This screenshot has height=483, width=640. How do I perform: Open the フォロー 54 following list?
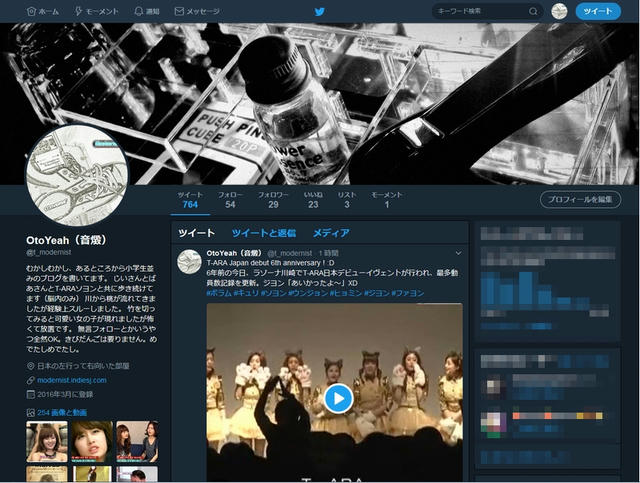(230, 200)
